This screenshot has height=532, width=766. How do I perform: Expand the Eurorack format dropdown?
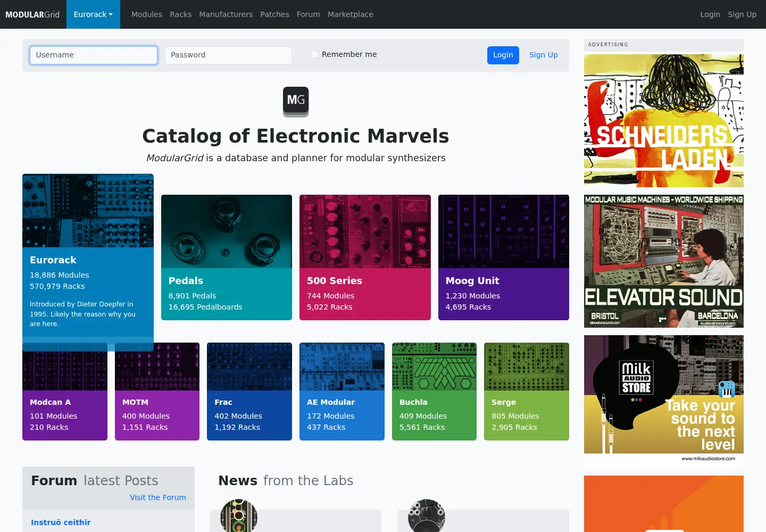[93, 14]
